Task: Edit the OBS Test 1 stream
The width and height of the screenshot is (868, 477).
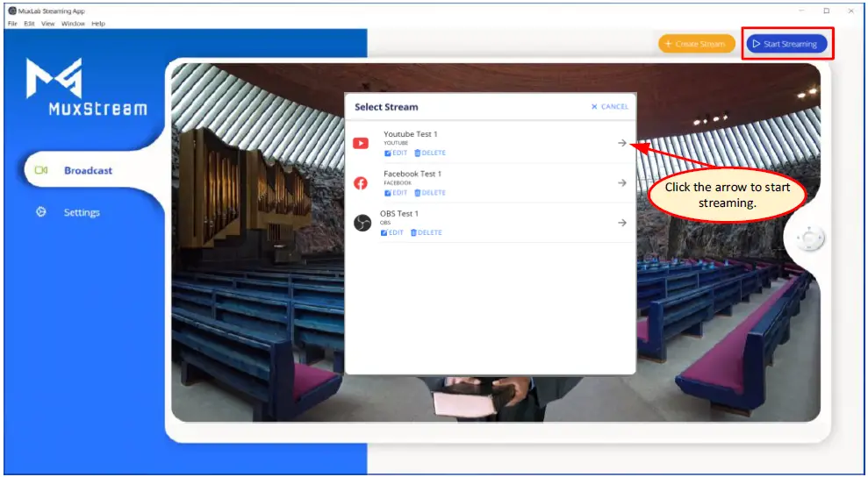Action: click(x=392, y=233)
